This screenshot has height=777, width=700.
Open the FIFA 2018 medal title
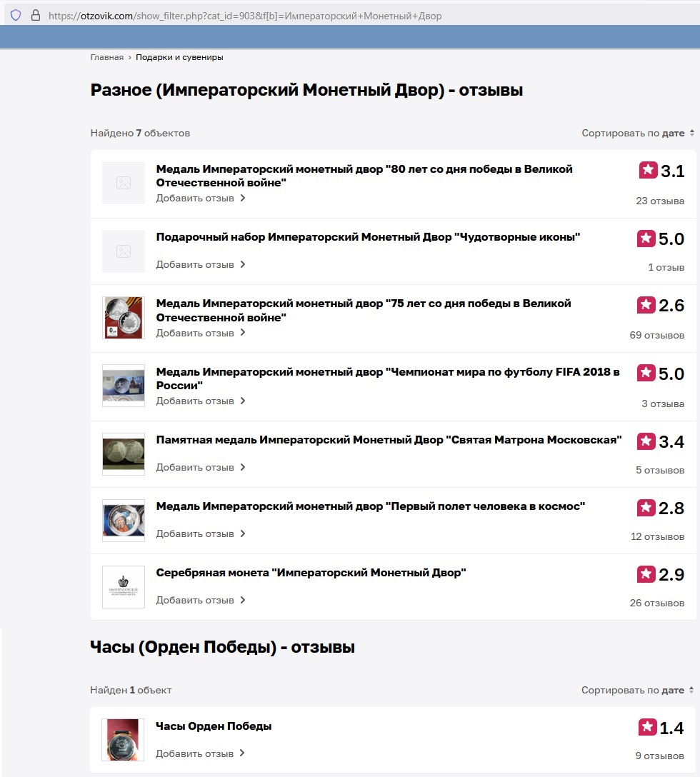[388, 379]
